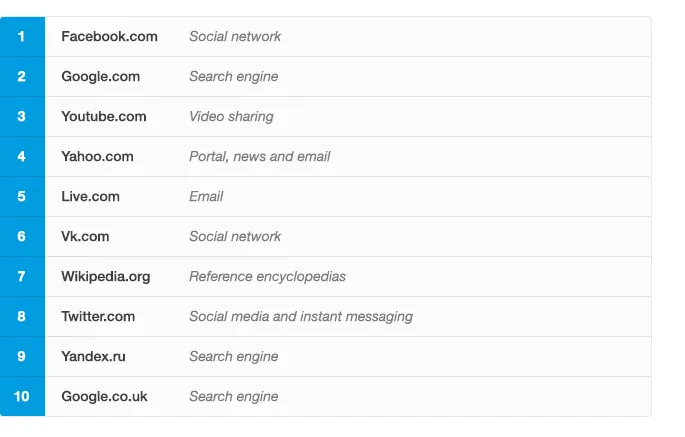Click the blue rank 7 badge
Screen dimensions: 685x437
point(22,277)
